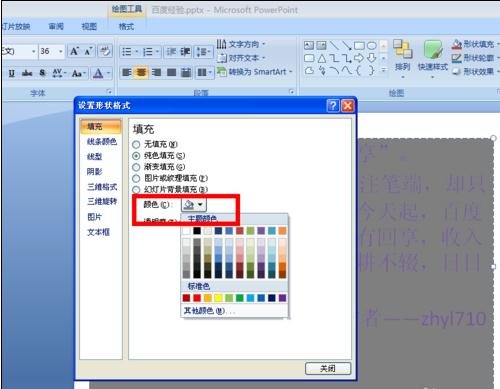
Task: Toggle text shadow formatting
Action: [42, 73]
